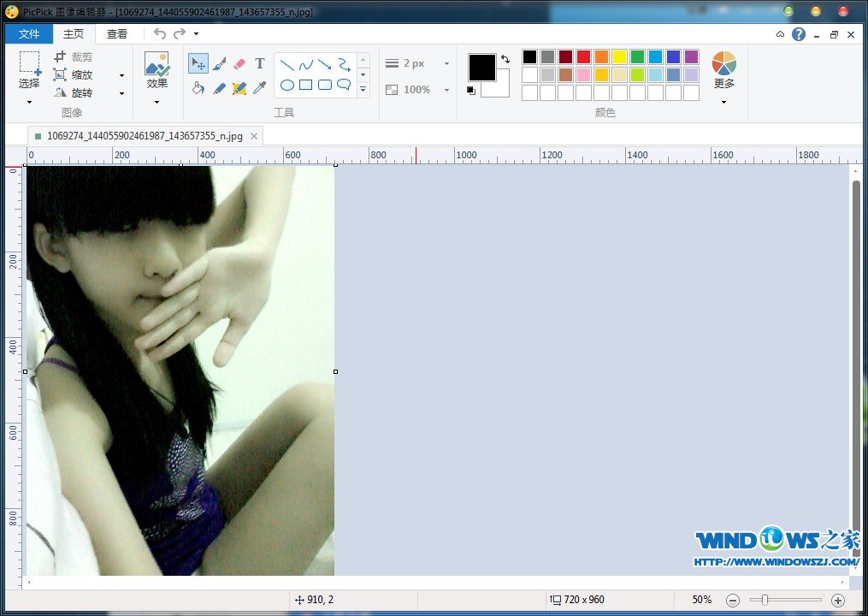Viewport: 868px width, 616px height.
Task: Click the zoom in plus button
Action: 838,601
